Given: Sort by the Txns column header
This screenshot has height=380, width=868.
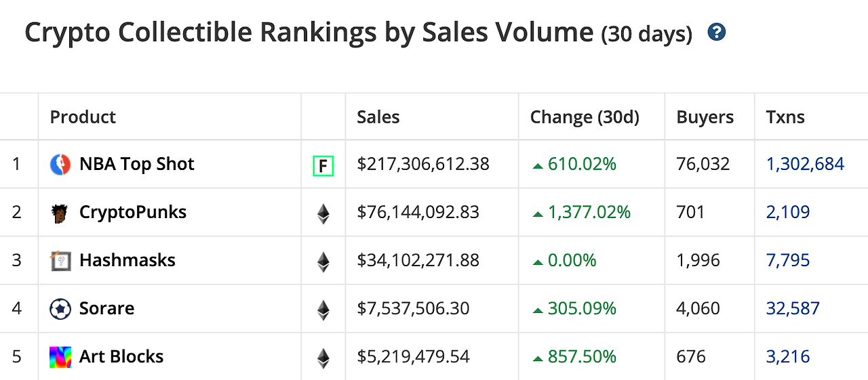Looking at the screenshot, I should click(x=785, y=117).
